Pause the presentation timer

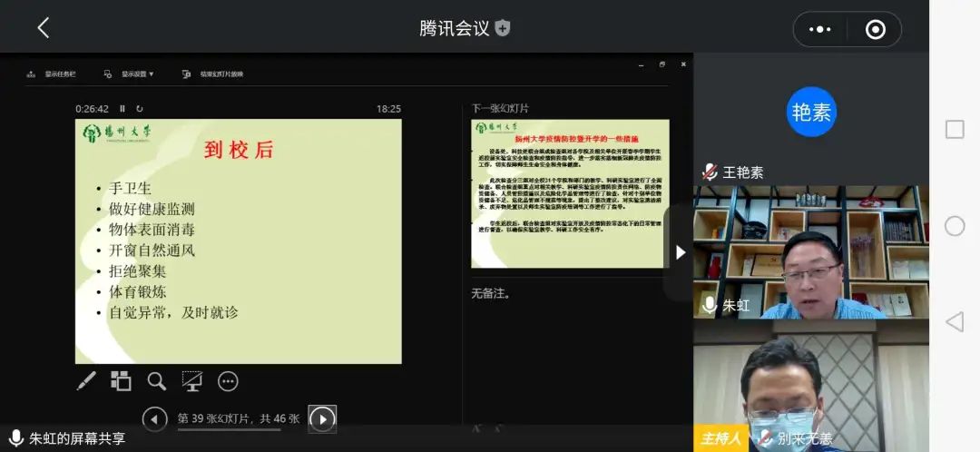click(122, 109)
